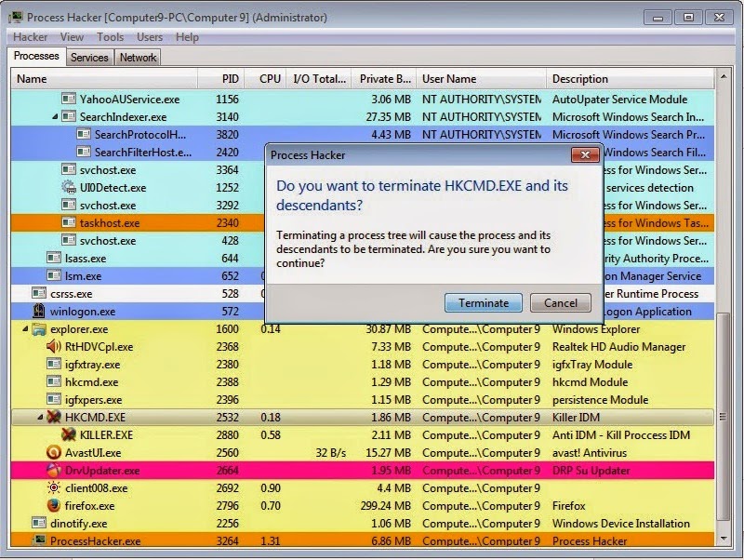The image size is (744, 560).
Task: Open the Tools menu
Action: [x=110, y=37]
